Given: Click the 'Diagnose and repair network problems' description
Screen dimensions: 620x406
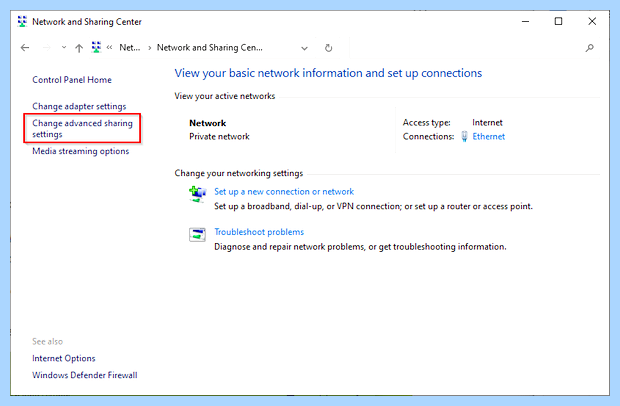Looking at the screenshot, I should [x=360, y=247].
